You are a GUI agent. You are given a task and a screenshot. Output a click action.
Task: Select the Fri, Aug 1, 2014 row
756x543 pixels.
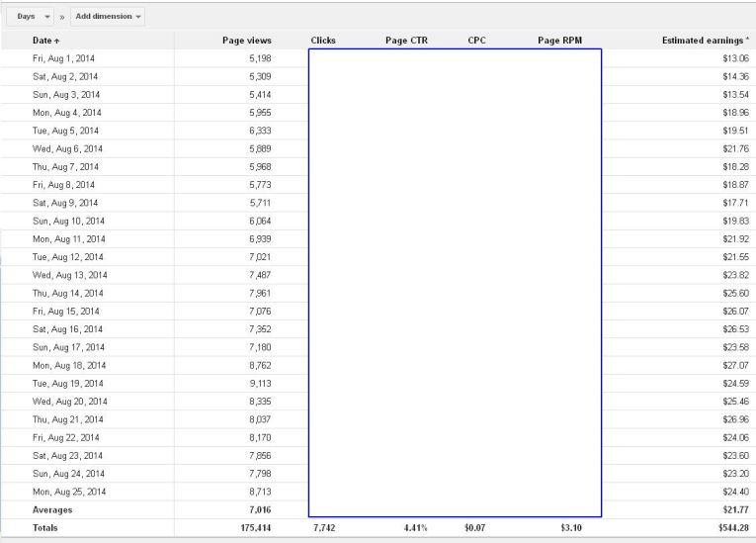tap(65, 58)
